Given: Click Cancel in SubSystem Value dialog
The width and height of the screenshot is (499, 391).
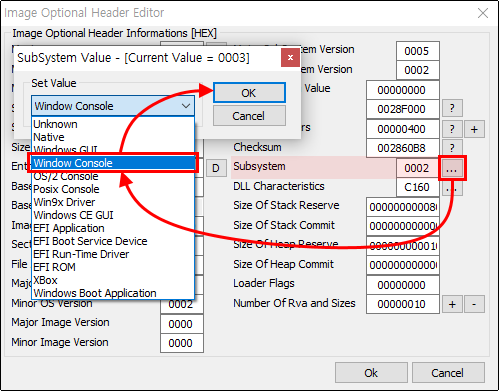Looking at the screenshot, I should click(249, 116).
